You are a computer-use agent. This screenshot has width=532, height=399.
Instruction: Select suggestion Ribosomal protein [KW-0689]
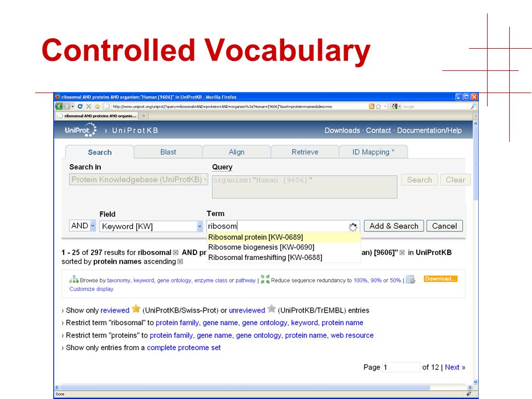283,237
